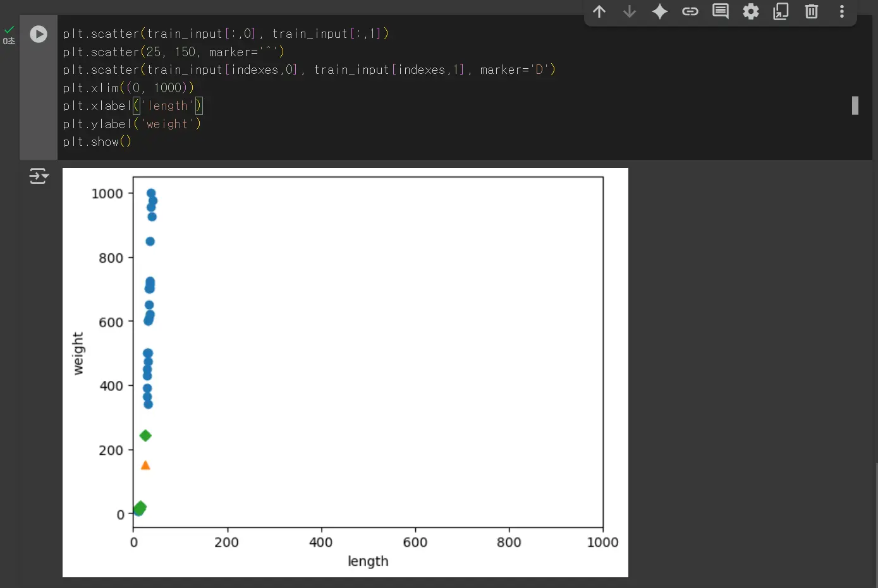Copy link to cell using chain icon
The height and width of the screenshot is (588, 878).
pos(690,11)
